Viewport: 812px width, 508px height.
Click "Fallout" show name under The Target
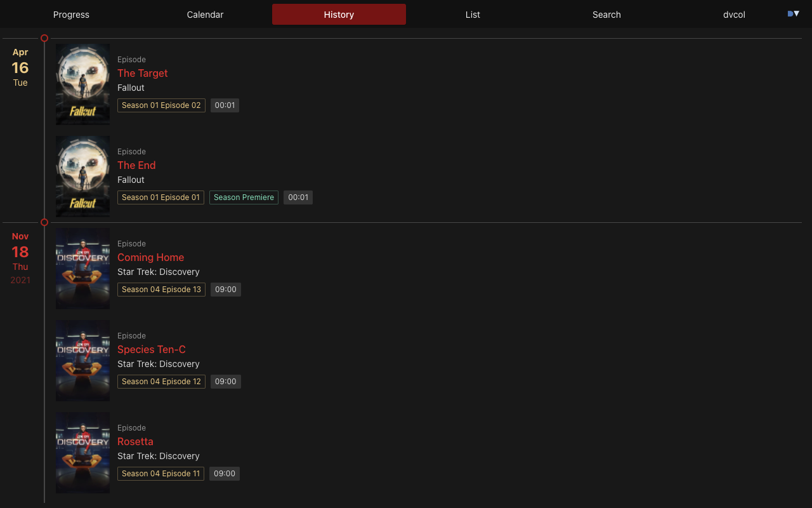[x=131, y=88]
